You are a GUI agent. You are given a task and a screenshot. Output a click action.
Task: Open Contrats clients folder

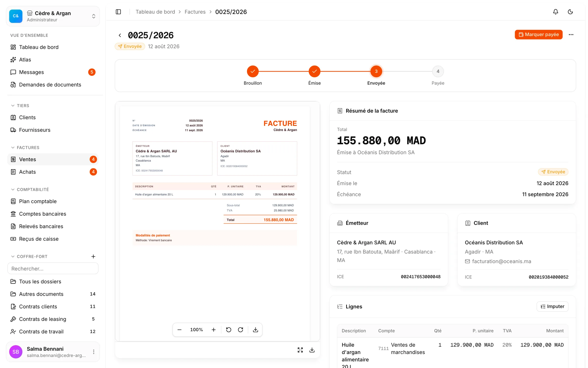point(53,307)
